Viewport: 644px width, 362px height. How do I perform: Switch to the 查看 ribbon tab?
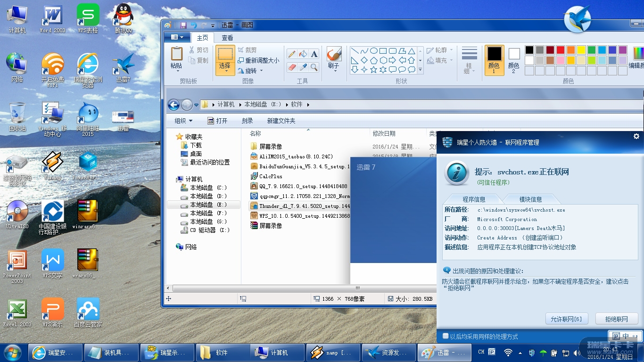click(227, 38)
